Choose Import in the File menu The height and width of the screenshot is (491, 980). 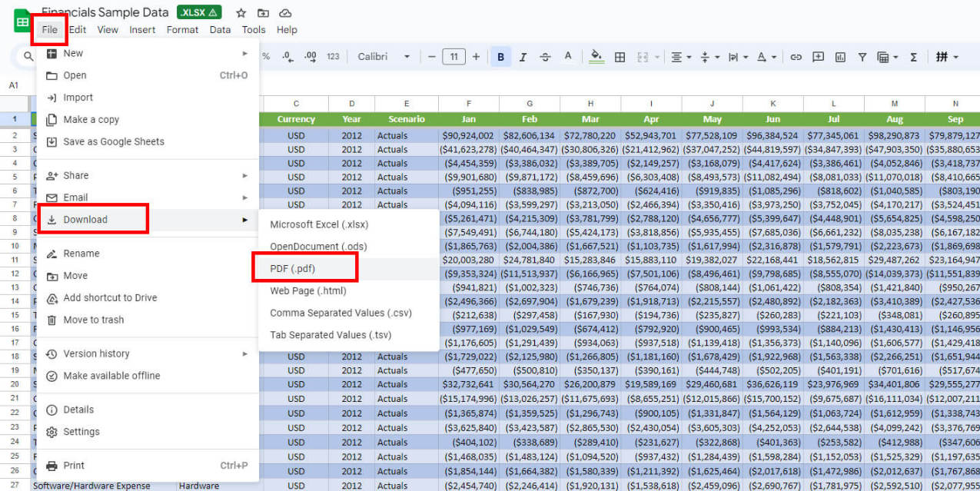148,98
